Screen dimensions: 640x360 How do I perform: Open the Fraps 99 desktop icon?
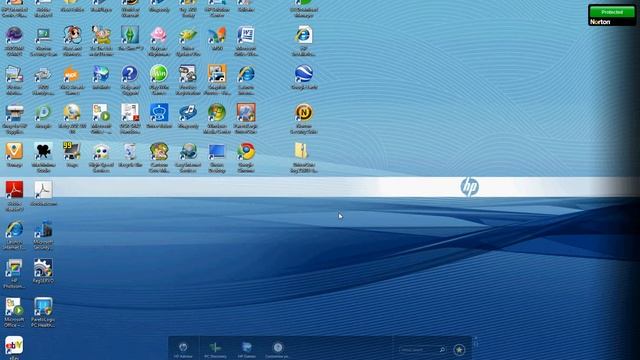click(72, 151)
